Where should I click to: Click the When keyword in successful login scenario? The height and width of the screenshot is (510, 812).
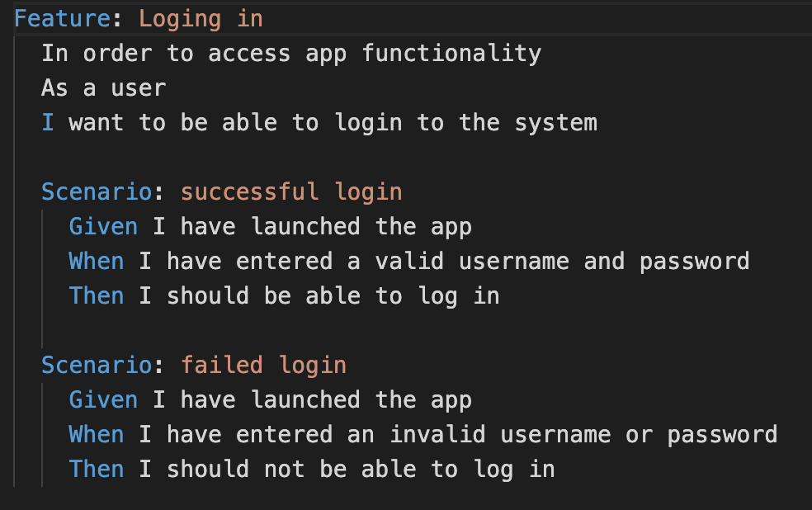click(97, 262)
